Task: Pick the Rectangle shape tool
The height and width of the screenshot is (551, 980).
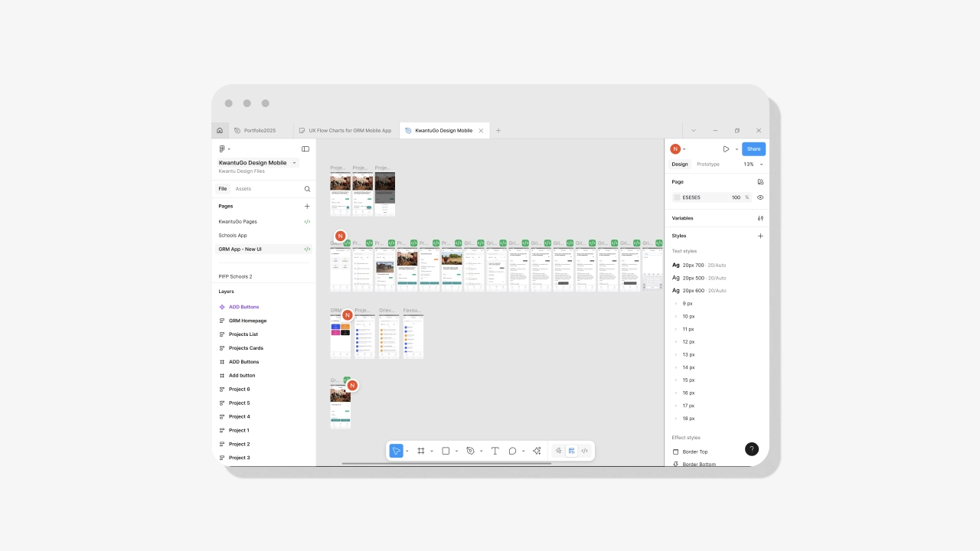Action: pos(446,451)
